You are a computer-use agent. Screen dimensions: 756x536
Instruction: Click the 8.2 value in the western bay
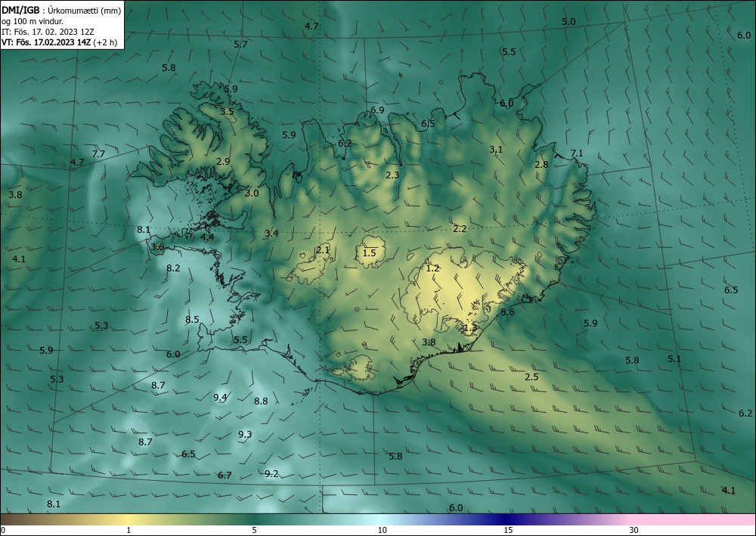[173, 268]
